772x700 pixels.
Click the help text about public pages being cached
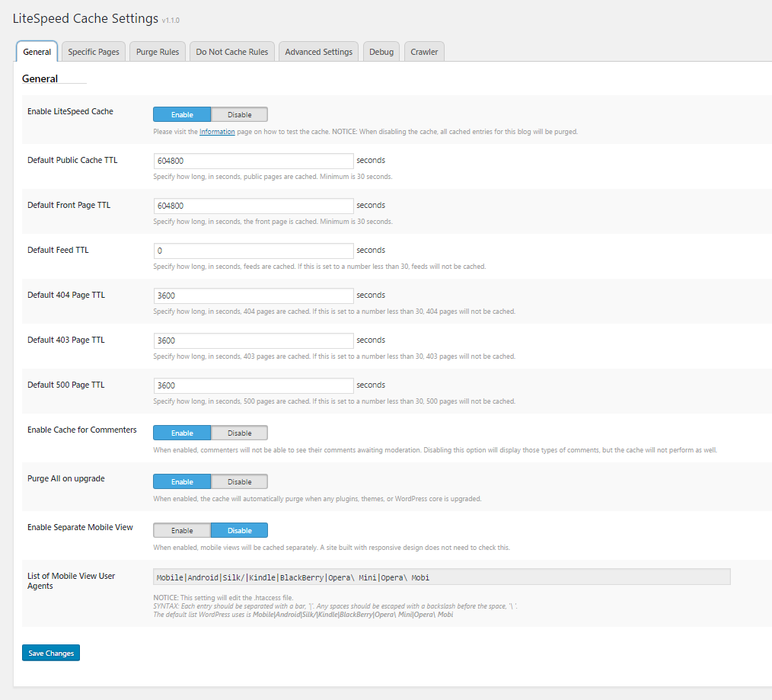pos(273,177)
